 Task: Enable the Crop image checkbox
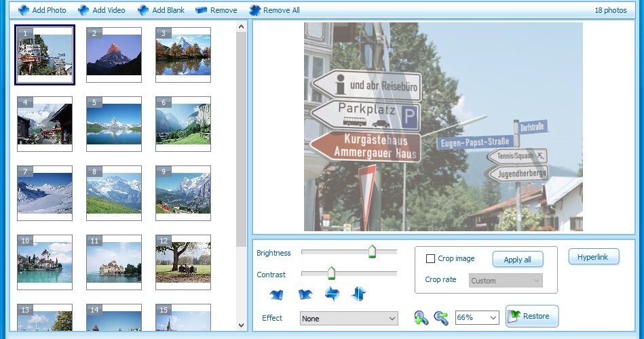(x=430, y=258)
